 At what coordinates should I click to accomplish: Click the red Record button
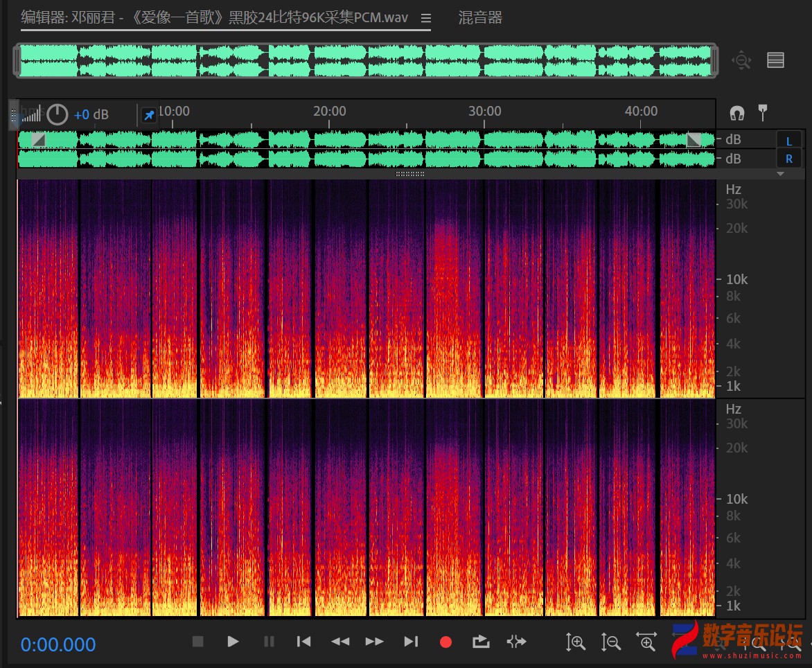click(x=445, y=642)
